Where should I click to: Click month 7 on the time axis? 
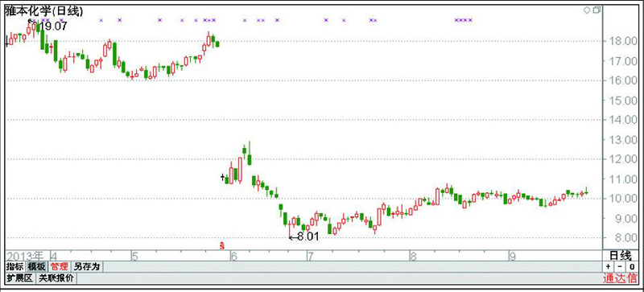point(311,257)
